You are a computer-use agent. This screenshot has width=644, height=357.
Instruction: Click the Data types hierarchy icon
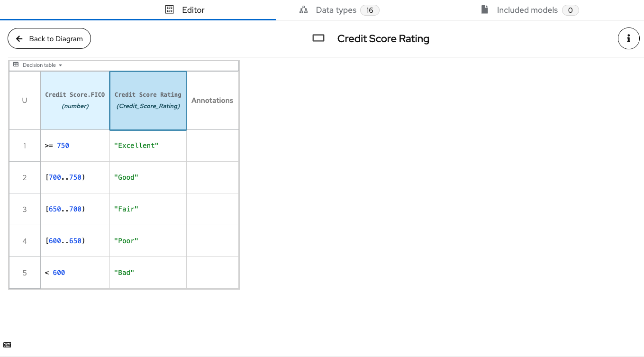pos(304,10)
